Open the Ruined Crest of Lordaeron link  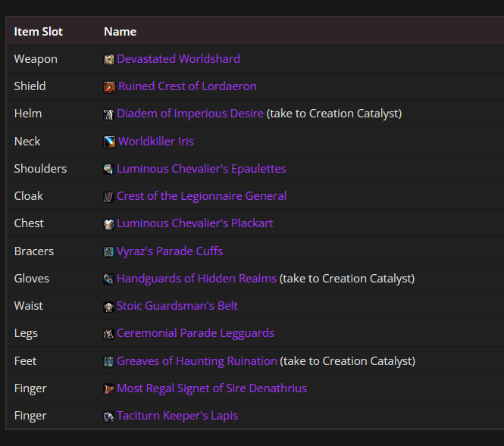187,86
